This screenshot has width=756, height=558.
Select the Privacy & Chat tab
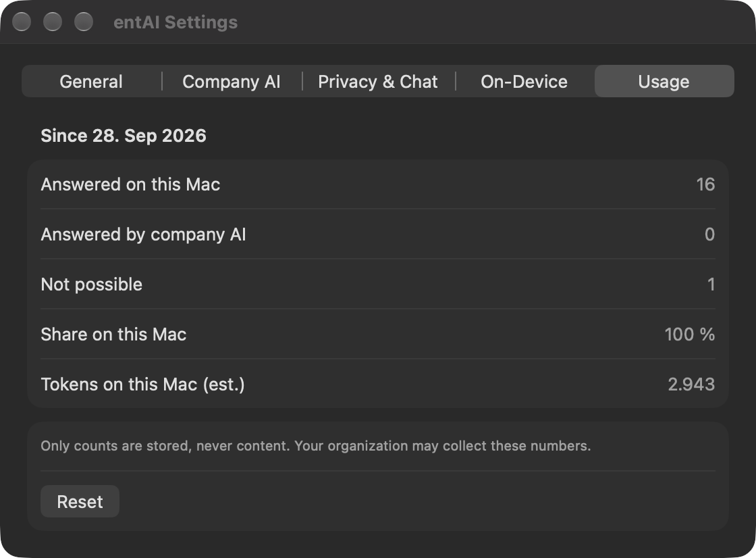pos(378,81)
